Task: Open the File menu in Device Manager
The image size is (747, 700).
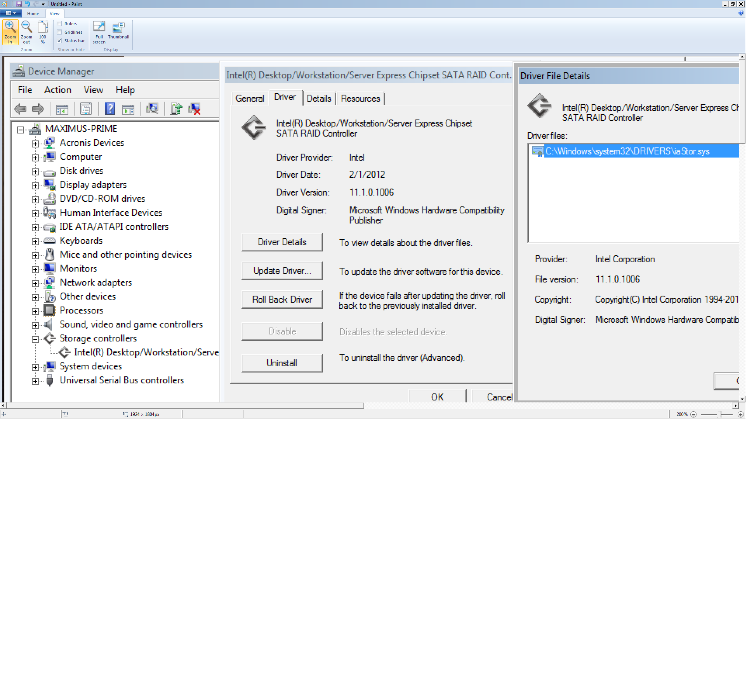Action: (x=25, y=90)
